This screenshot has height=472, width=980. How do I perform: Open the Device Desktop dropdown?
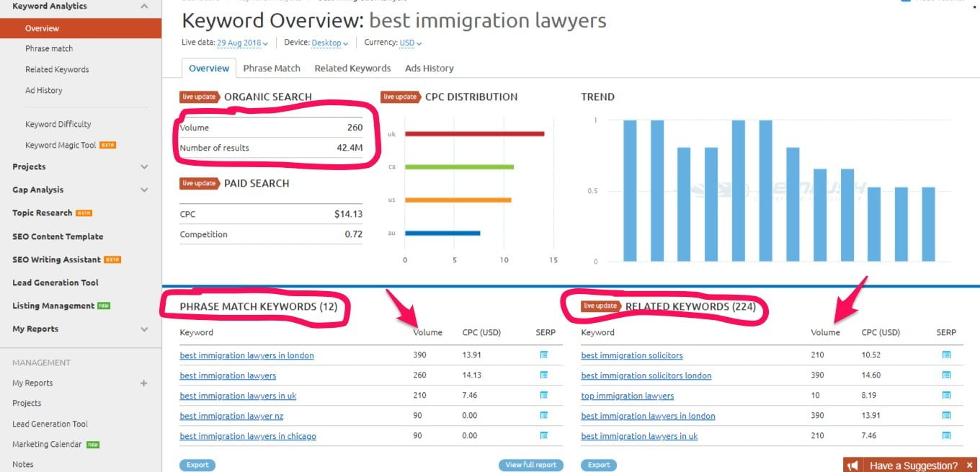click(329, 43)
